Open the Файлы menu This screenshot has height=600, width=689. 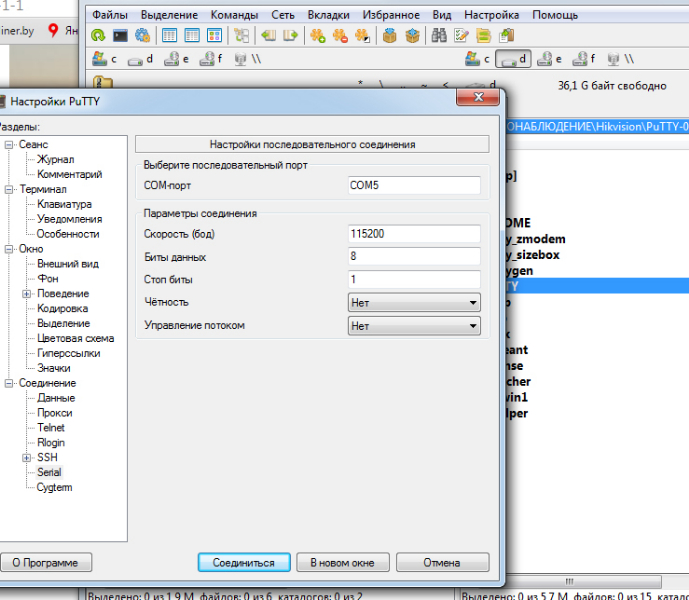110,15
